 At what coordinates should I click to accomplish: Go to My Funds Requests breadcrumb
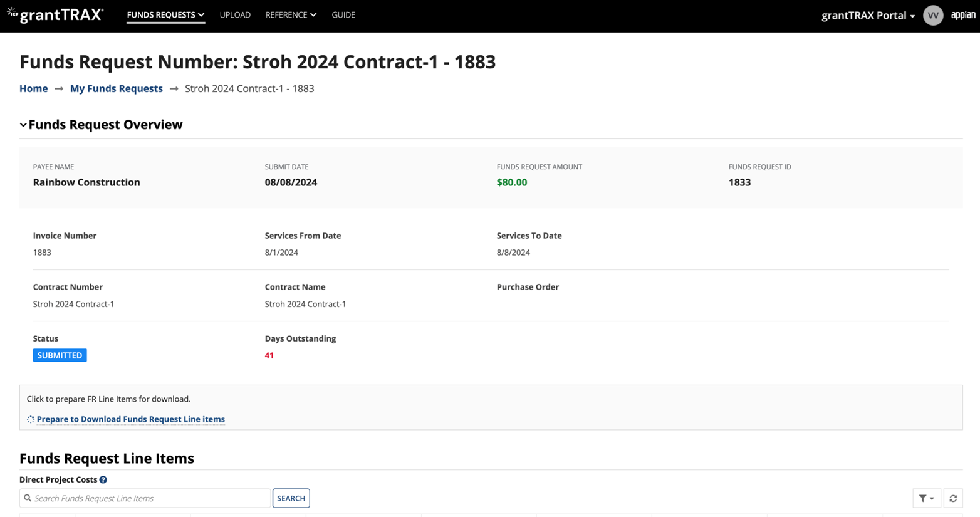point(117,88)
